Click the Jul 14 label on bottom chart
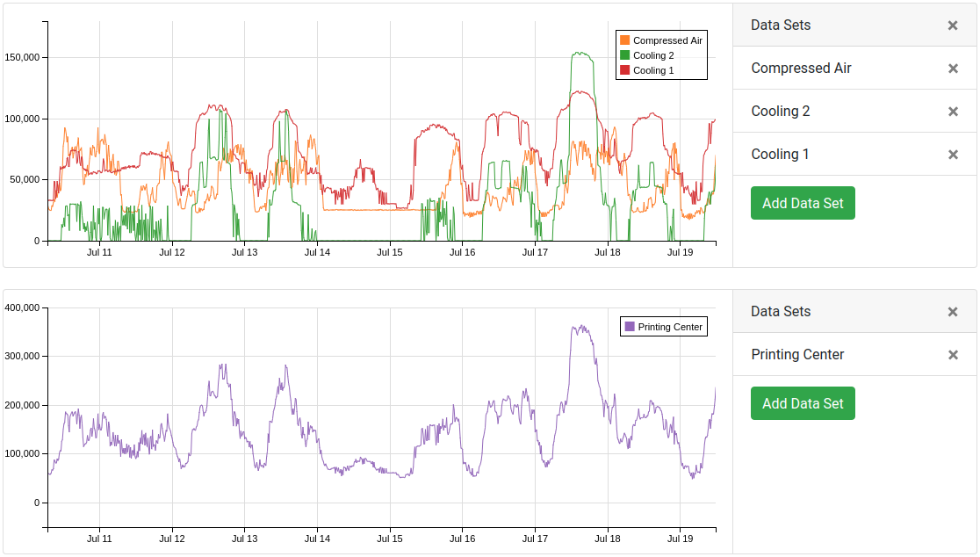 tap(317, 539)
